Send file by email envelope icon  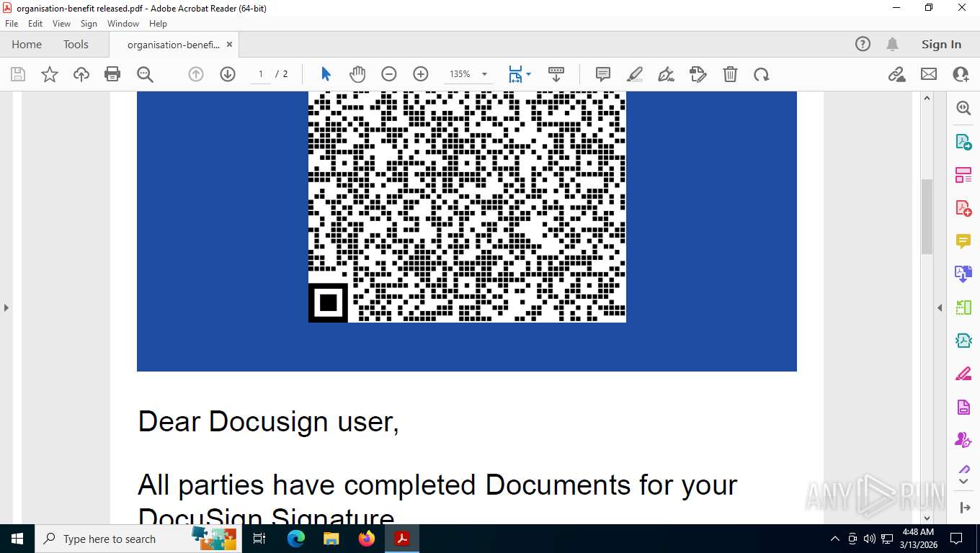pyautogui.click(x=929, y=74)
